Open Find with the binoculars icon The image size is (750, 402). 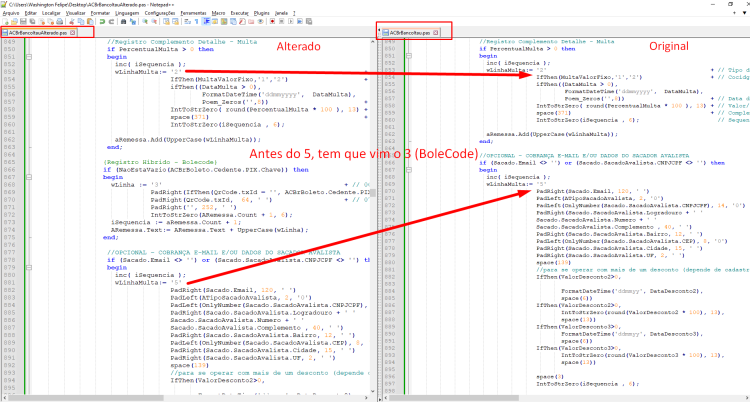[x=123, y=22]
